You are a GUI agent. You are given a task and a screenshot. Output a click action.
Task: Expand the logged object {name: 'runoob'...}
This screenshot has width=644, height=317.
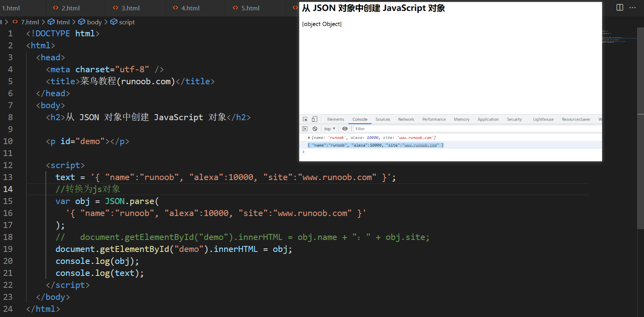click(x=309, y=138)
